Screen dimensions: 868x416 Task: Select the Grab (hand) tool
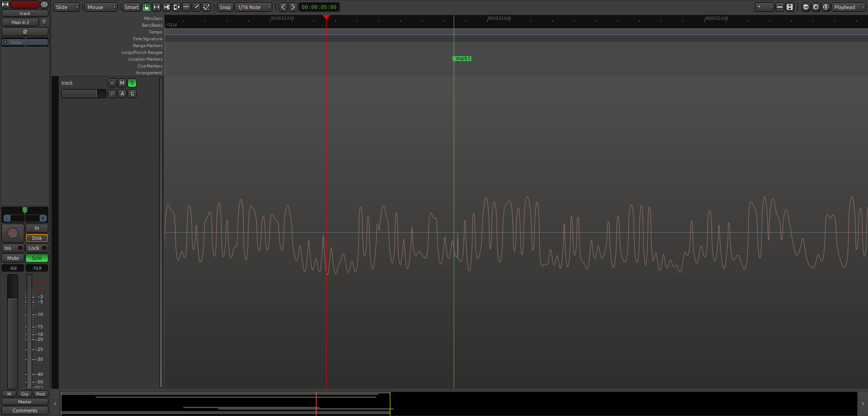pyautogui.click(x=147, y=7)
